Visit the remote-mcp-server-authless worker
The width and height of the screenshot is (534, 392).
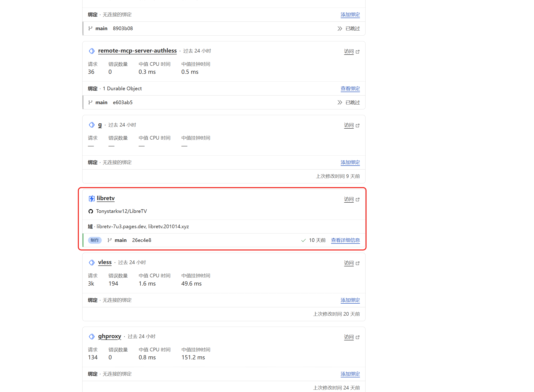(x=349, y=51)
